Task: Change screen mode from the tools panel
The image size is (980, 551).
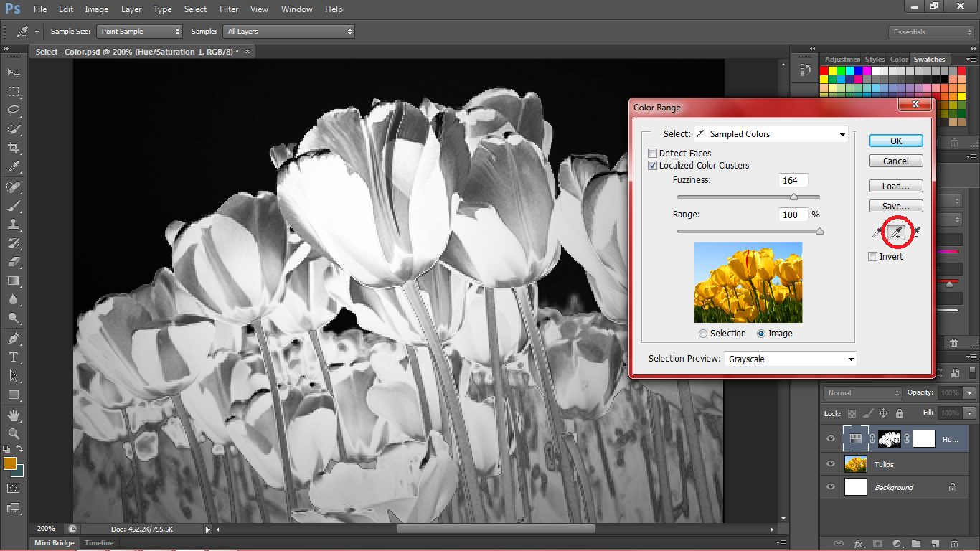Action: (14, 507)
